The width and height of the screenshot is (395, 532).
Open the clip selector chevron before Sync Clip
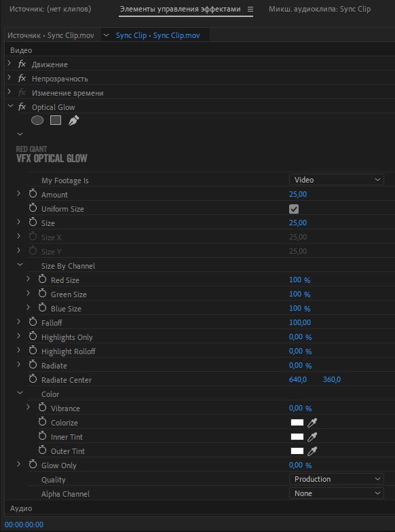106,35
